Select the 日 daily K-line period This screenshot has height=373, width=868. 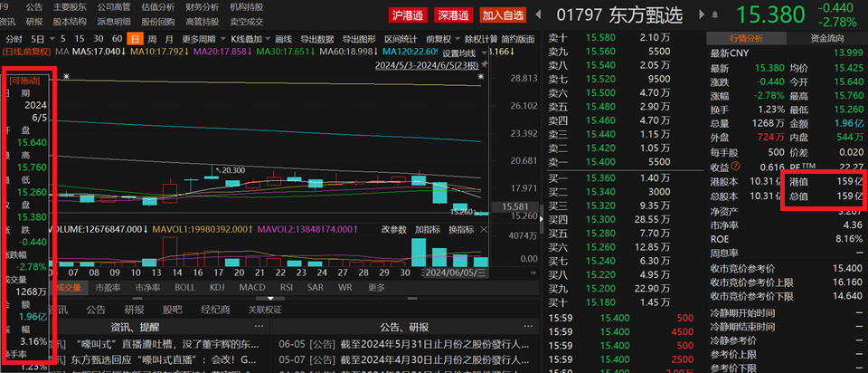pyautogui.click(x=135, y=39)
